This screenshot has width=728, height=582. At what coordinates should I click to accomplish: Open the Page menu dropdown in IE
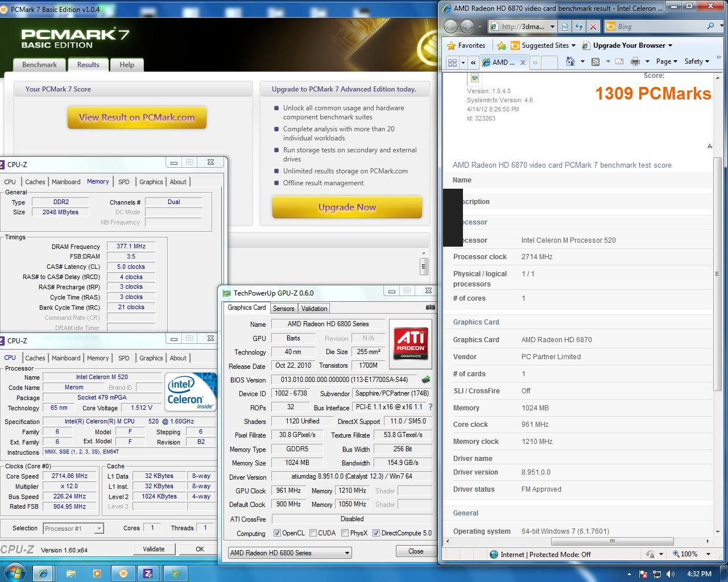[x=666, y=61]
